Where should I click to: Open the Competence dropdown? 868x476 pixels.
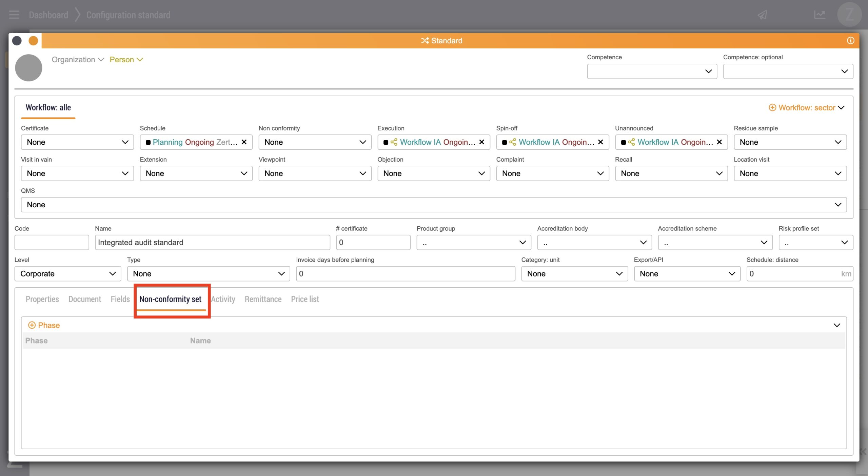pyautogui.click(x=652, y=71)
